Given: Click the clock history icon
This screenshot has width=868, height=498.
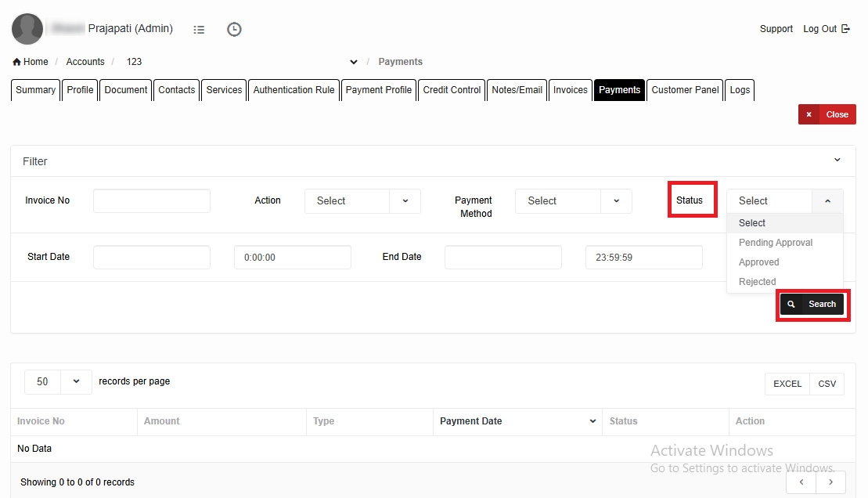Looking at the screenshot, I should pos(234,30).
